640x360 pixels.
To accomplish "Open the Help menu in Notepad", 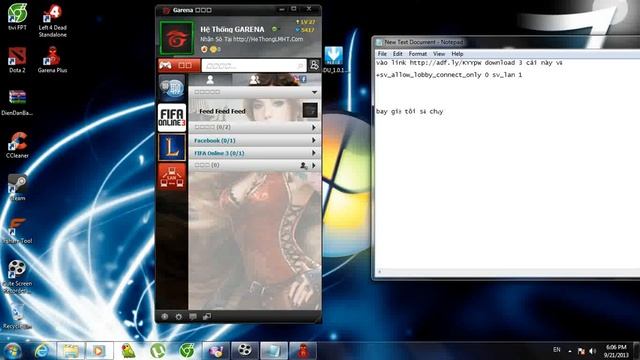I will point(457,54).
